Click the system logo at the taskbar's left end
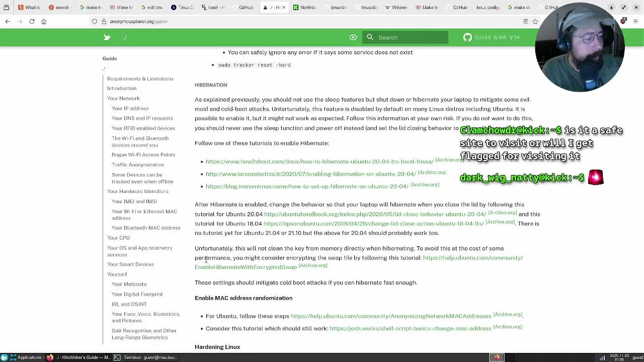 click(5, 357)
